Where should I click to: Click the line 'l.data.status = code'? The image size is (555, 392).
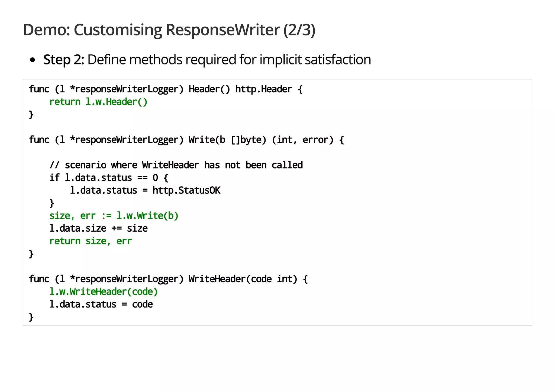(101, 304)
